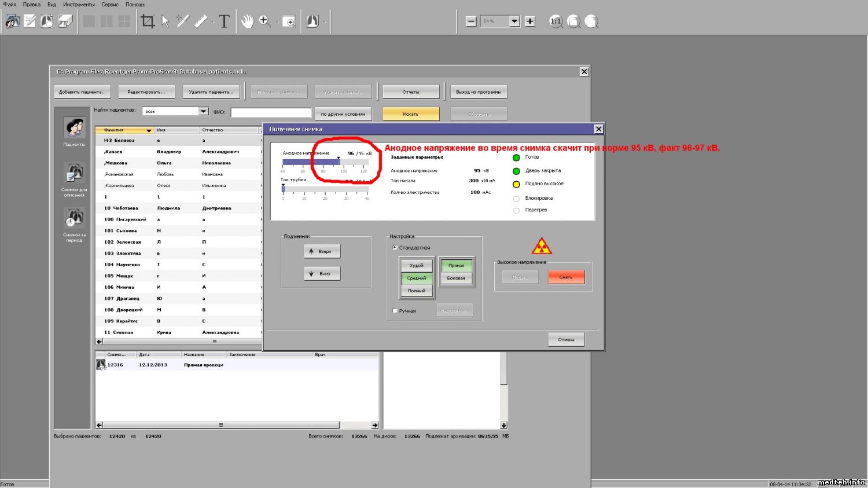
Task: Select the arrow Pointer tool
Action: click(x=165, y=22)
